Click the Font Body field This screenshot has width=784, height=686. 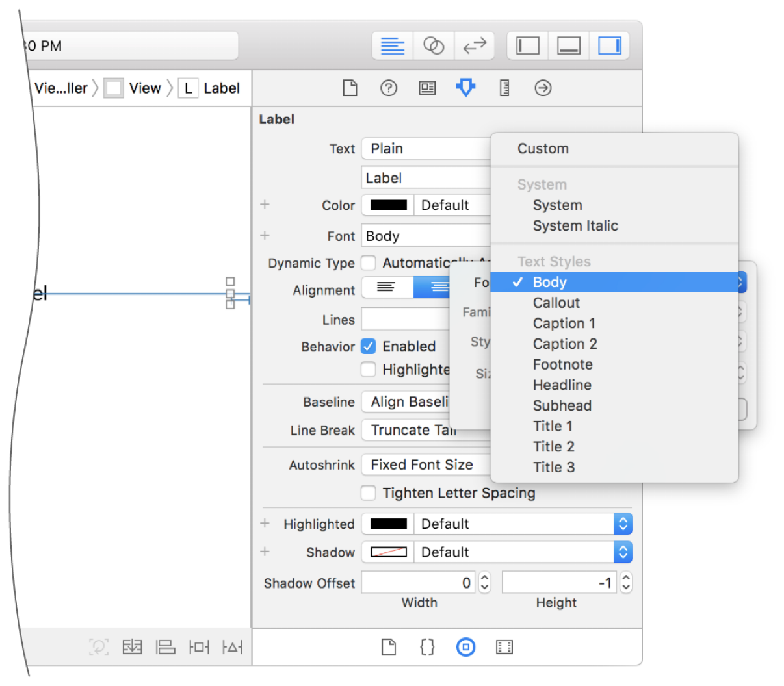point(426,236)
